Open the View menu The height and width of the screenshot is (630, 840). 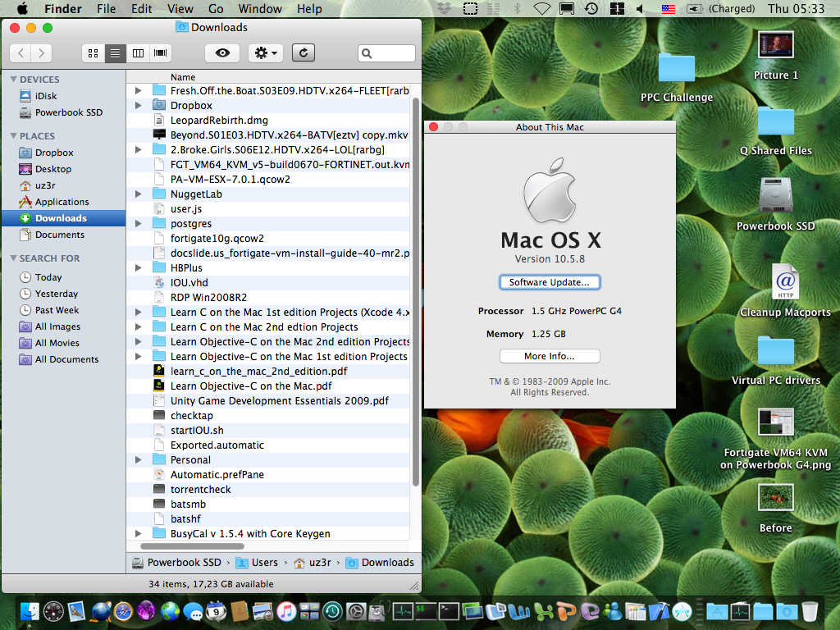(180, 9)
